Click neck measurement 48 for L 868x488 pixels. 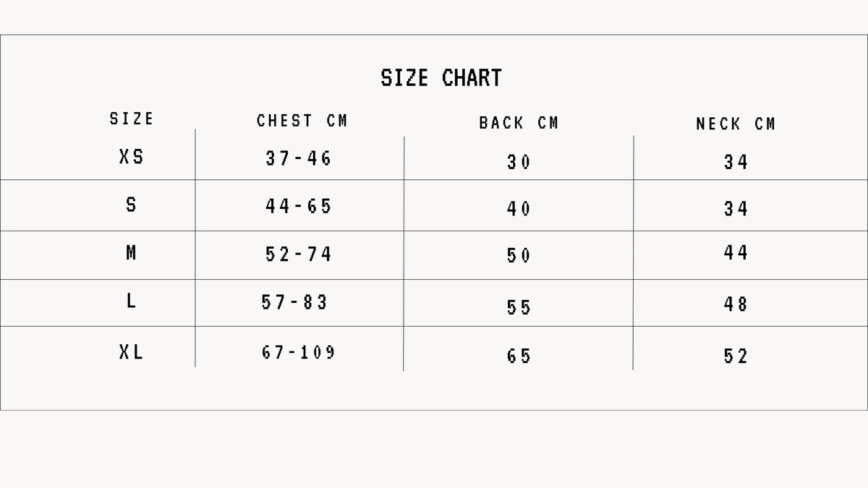(736, 304)
